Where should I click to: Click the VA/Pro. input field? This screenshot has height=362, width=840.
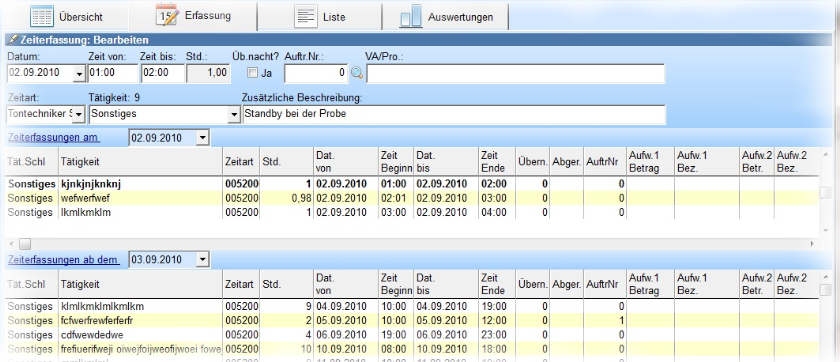[515, 74]
